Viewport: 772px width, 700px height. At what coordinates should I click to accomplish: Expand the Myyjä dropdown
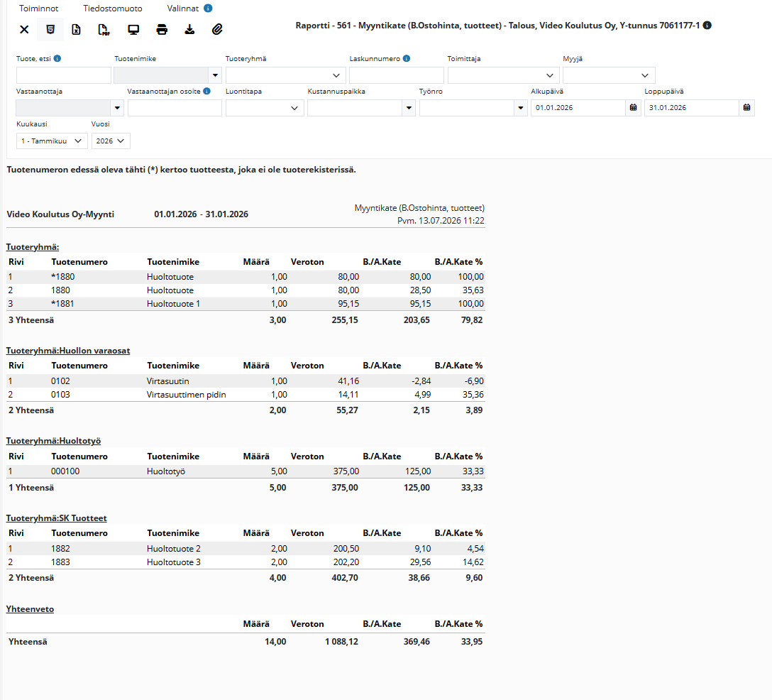tap(609, 75)
